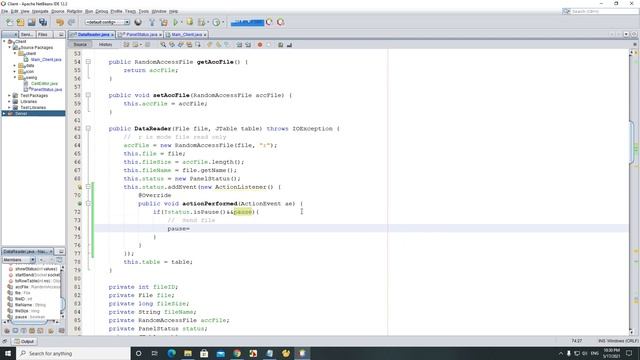Viewport: 640px width, 360px height.
Task: Select the Test Libraries tree node
Action: tap(33, 107)
